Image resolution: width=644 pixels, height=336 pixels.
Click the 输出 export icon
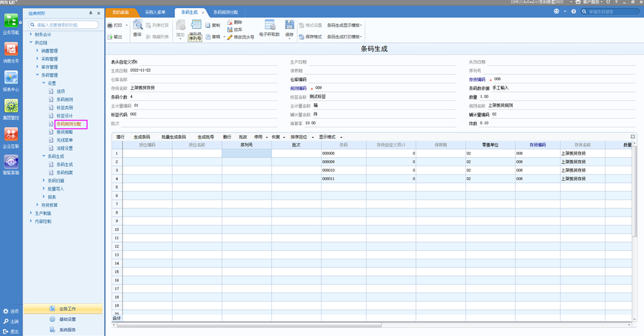[x=110, y=37]
